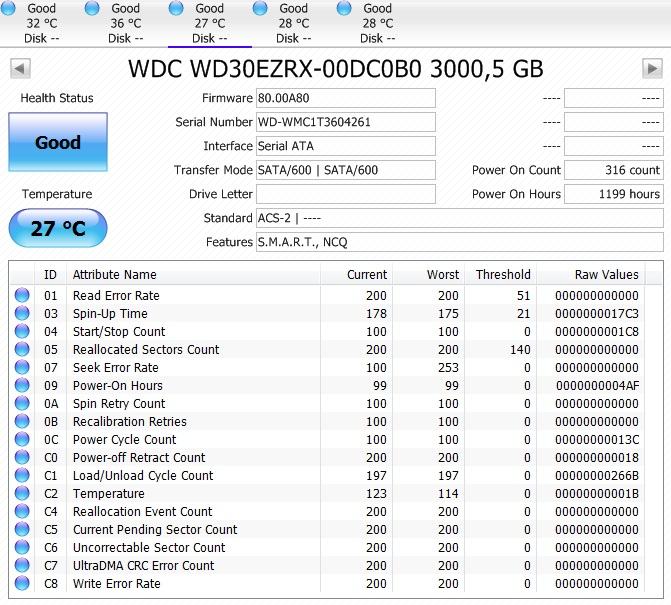Screen dimensions: 671x605
Task: Click status orb for Start/Stop Count
Action: [22, 331]
